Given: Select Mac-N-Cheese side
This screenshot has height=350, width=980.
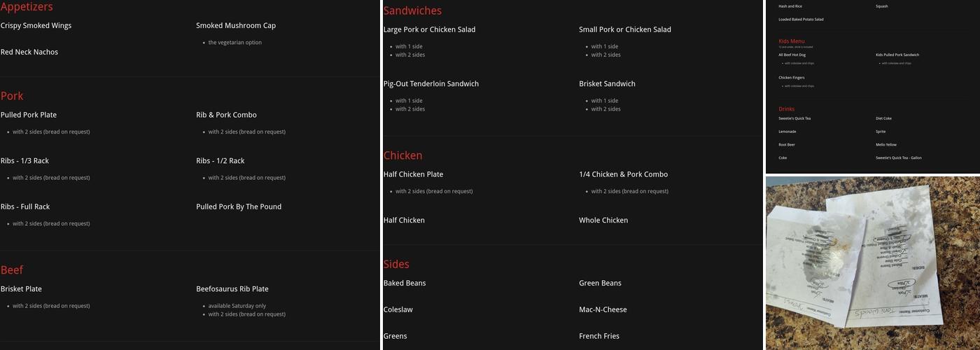Looking at the screenshot, I should click(603, 310).
